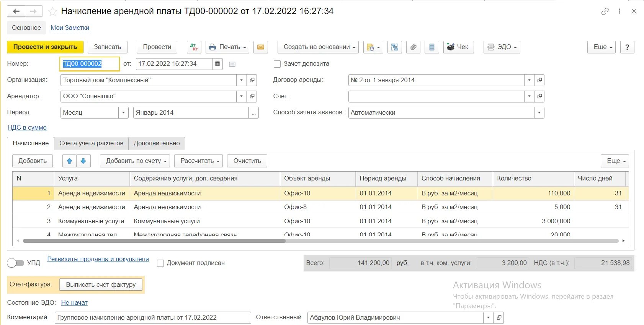Click into the Комментарий field
Screen dimensions: 644x325
pyautogui.click(x=153, y=318)
